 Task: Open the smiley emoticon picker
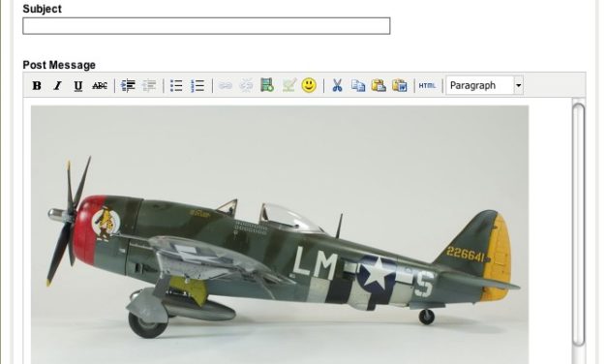click(x=309, y=85)
